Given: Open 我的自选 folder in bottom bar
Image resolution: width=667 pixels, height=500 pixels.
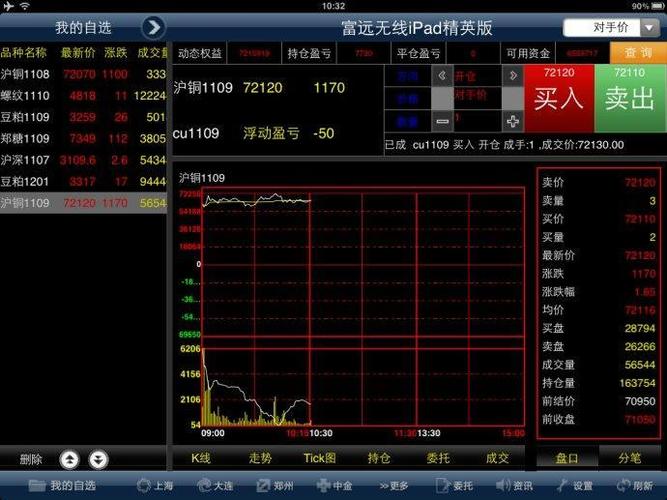Looking at the screenshot, I should 62,485.
